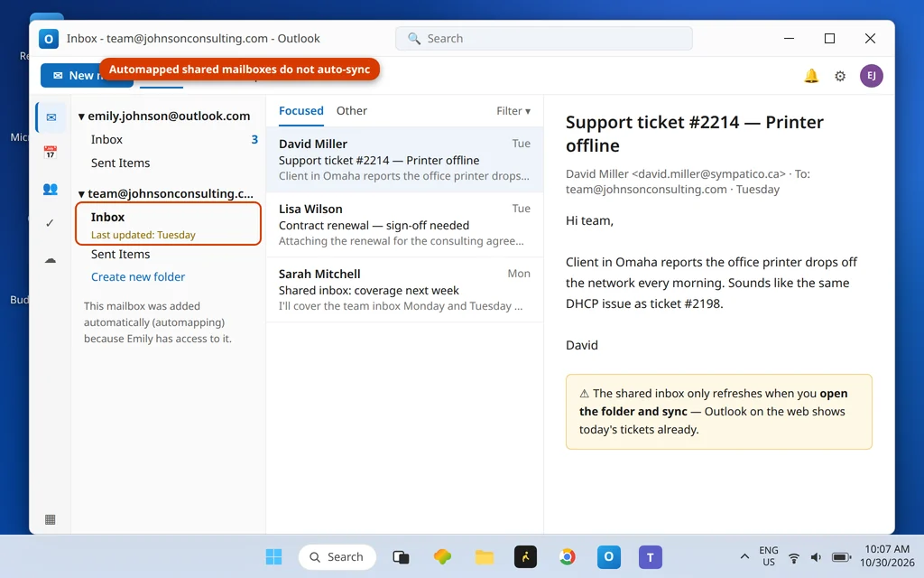Open Emily's personal Sent Items folder
This screenshot has width=924, height=578.
pyautogui.click(x=168, y=163)
